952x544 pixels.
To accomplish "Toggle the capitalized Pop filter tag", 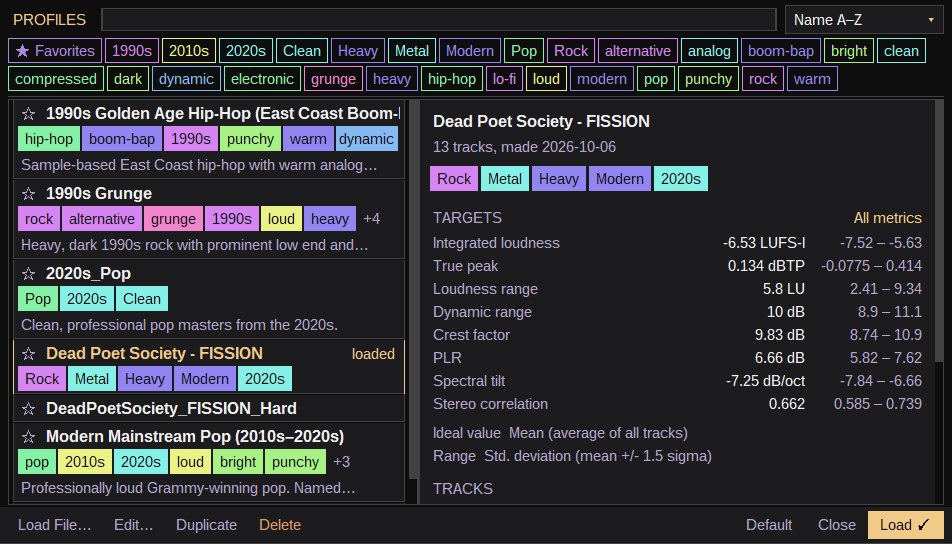I will click(x=524, y=51).
